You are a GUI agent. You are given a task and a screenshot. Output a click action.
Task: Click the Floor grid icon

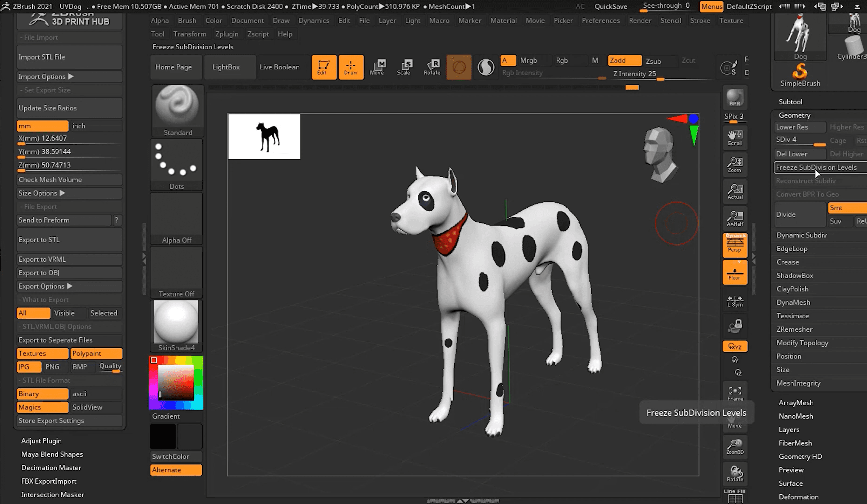click(x=734, y=272)
